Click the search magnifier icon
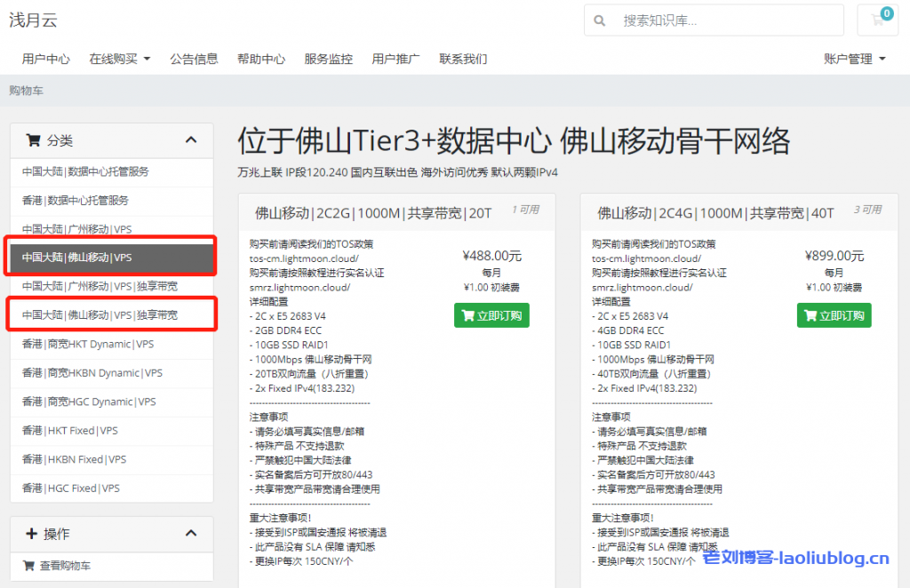 point(600,20)
